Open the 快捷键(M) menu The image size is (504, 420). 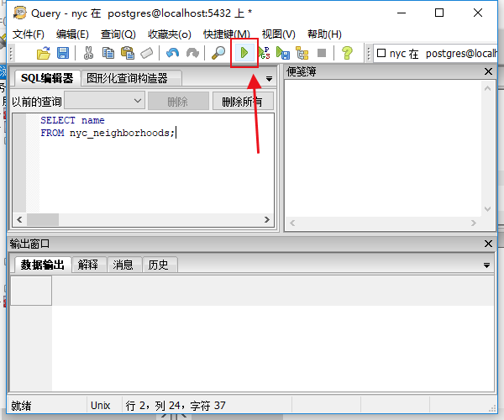point(226,34)
